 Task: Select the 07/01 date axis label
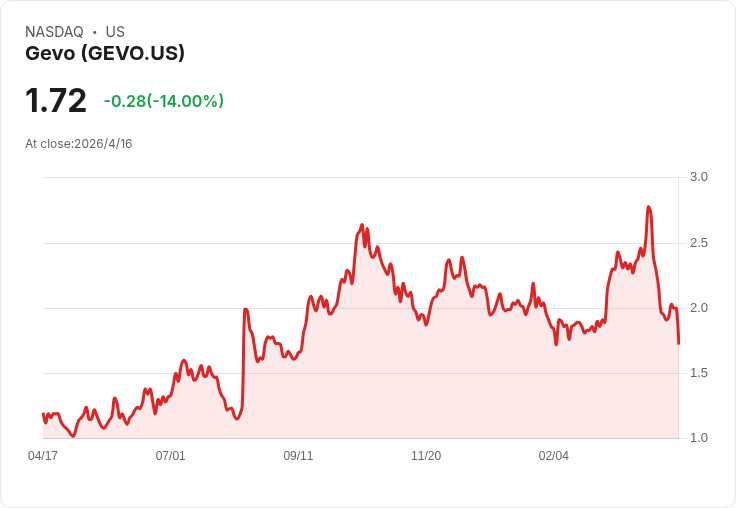coord(171,456)
